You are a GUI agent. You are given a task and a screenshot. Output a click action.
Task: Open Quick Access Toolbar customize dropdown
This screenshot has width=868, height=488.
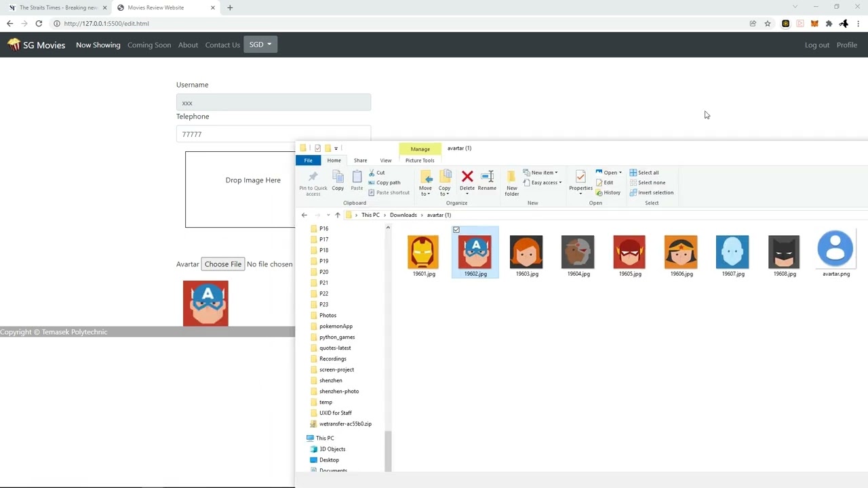(336, 148)
